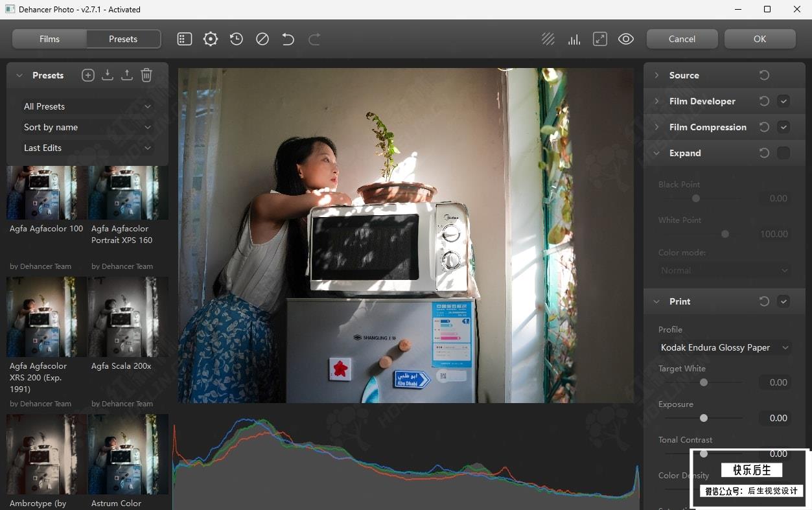Open the preset list view icon
The width and height of the screenshot is (812, 510).
[x=185, y=39]
